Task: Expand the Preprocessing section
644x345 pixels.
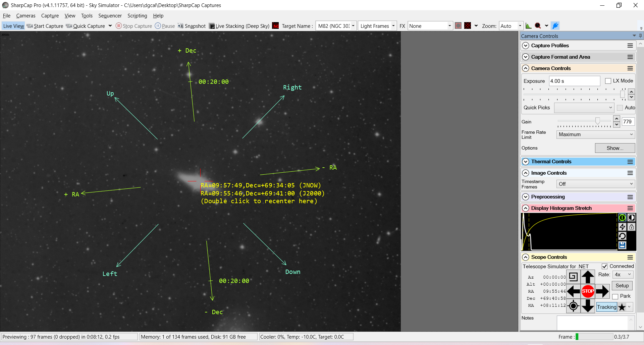Action: (526, 197)
